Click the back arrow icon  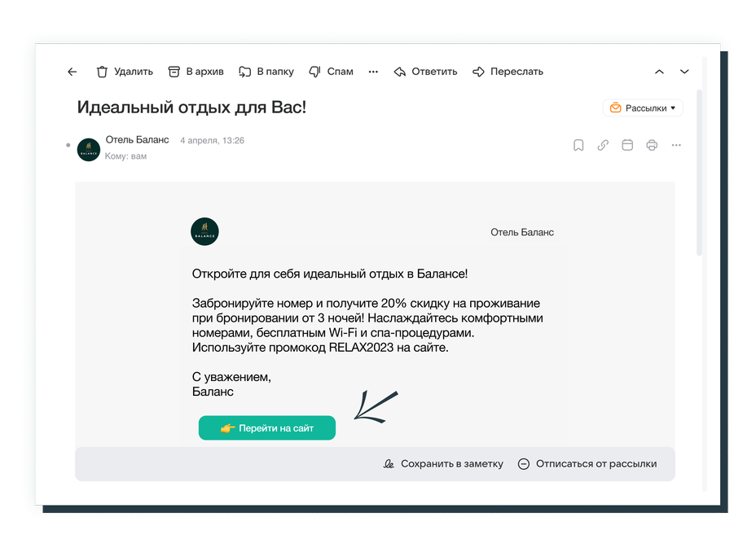click(72, 72)
